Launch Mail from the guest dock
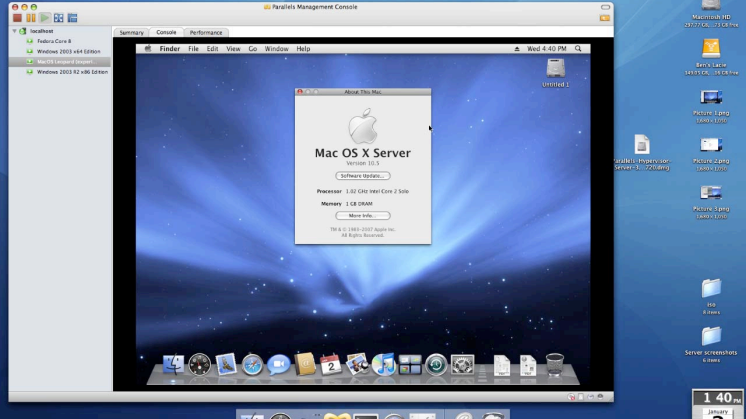 [x=226, y=365]
